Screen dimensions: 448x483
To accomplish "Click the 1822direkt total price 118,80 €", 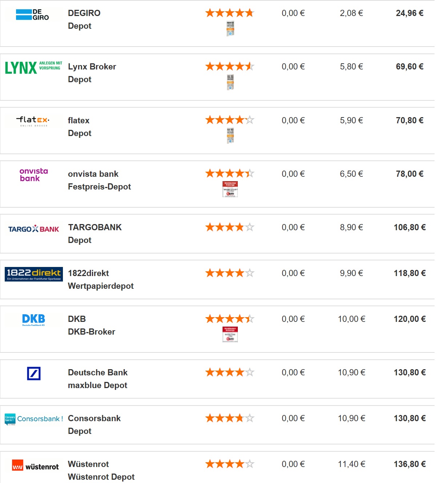I will click(409, 273).
